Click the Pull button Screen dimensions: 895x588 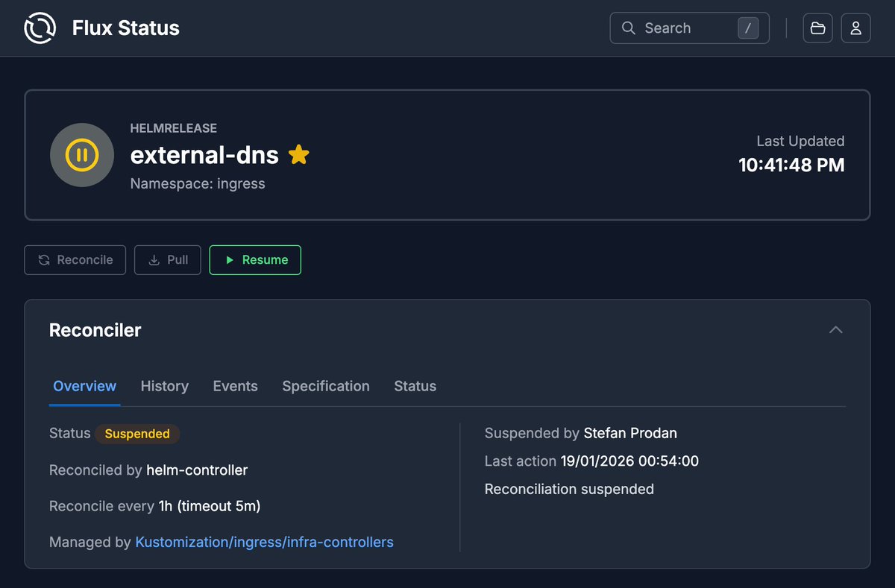point(168,260)
